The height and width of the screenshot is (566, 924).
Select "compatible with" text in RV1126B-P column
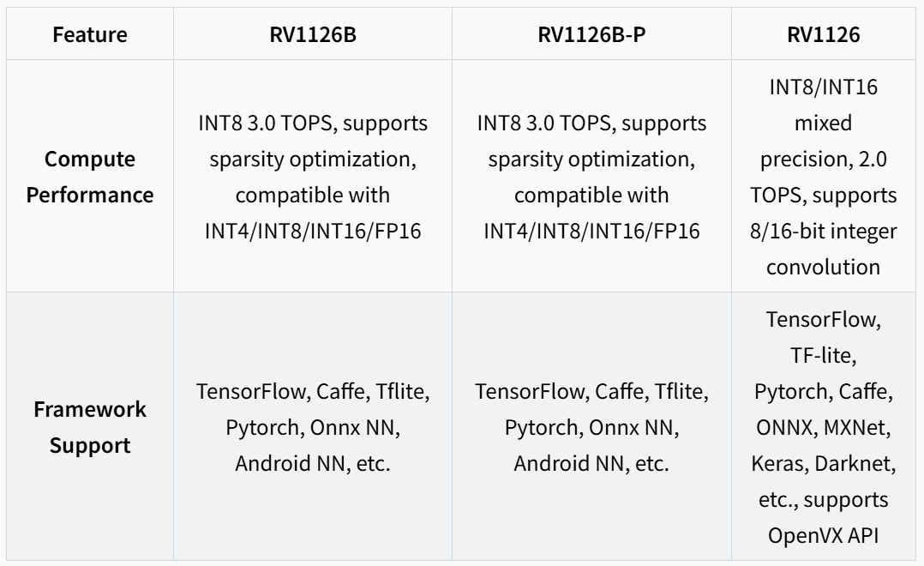591,196
